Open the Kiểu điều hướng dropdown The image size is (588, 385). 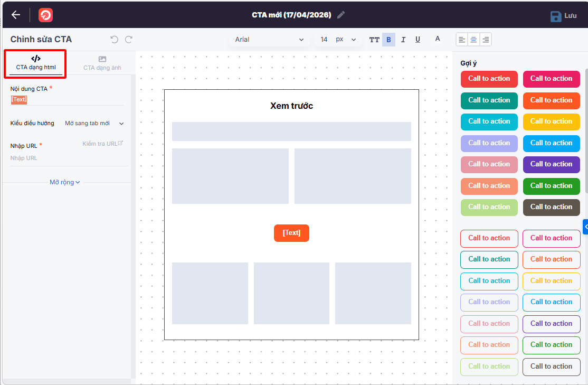click(x=94, y=124)
